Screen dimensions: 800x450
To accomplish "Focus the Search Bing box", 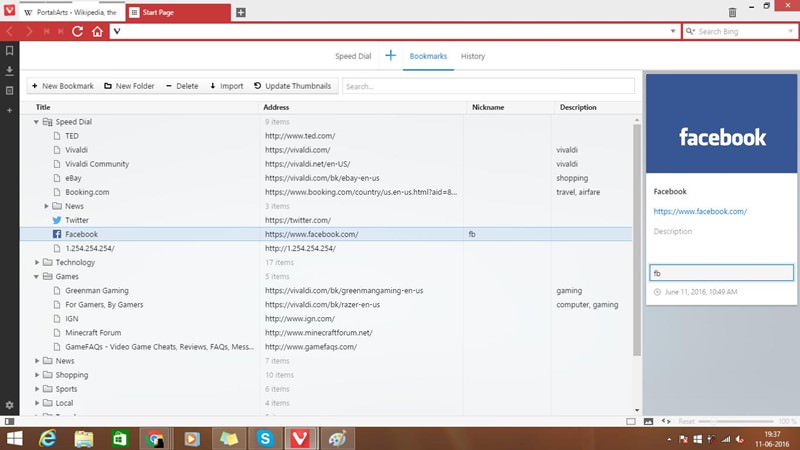I will [x=739, y=32].
